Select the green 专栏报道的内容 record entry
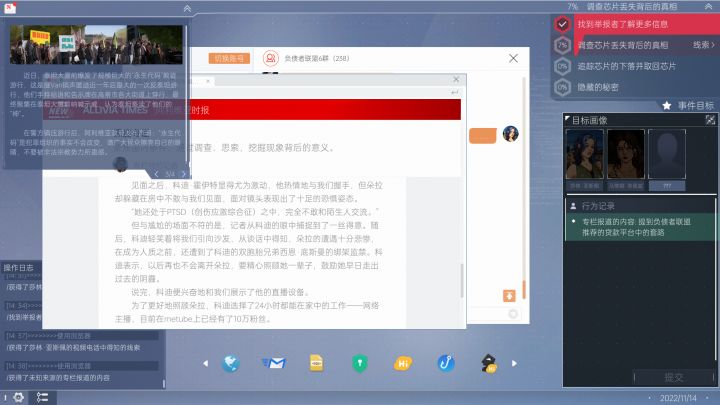The width and height of the screenshot is (720, 405). pos(640,227)
